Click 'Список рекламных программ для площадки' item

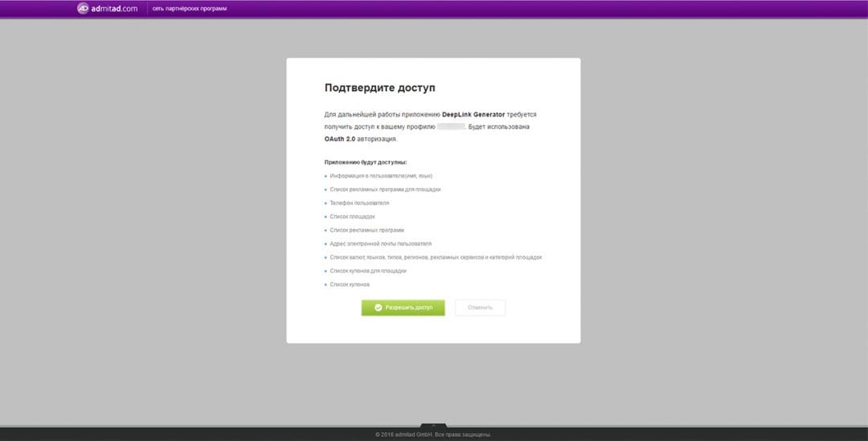(x=385, y=190)
